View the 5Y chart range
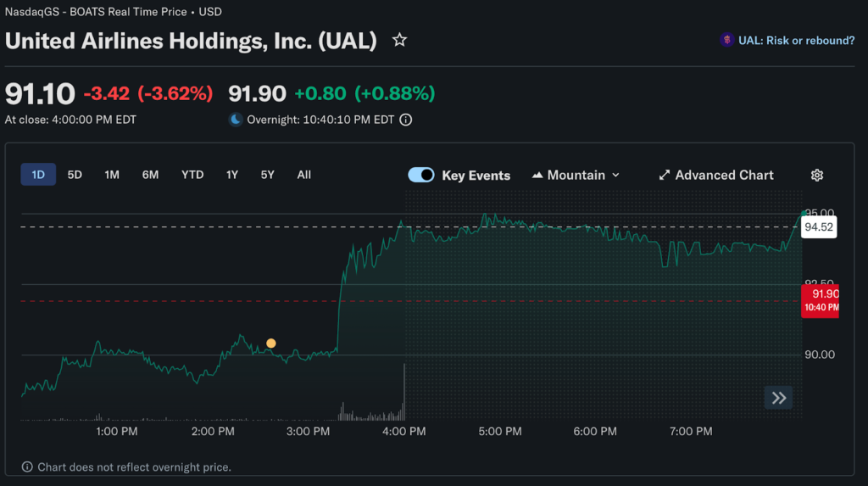Screen dimensions: 868x486 point(268,175)
